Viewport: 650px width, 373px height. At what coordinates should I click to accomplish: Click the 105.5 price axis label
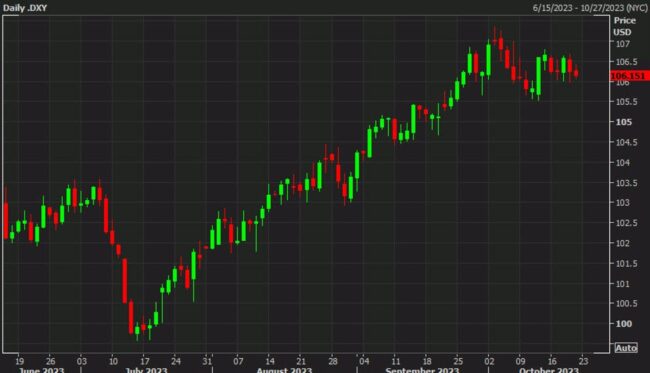[x=626, y=102]
